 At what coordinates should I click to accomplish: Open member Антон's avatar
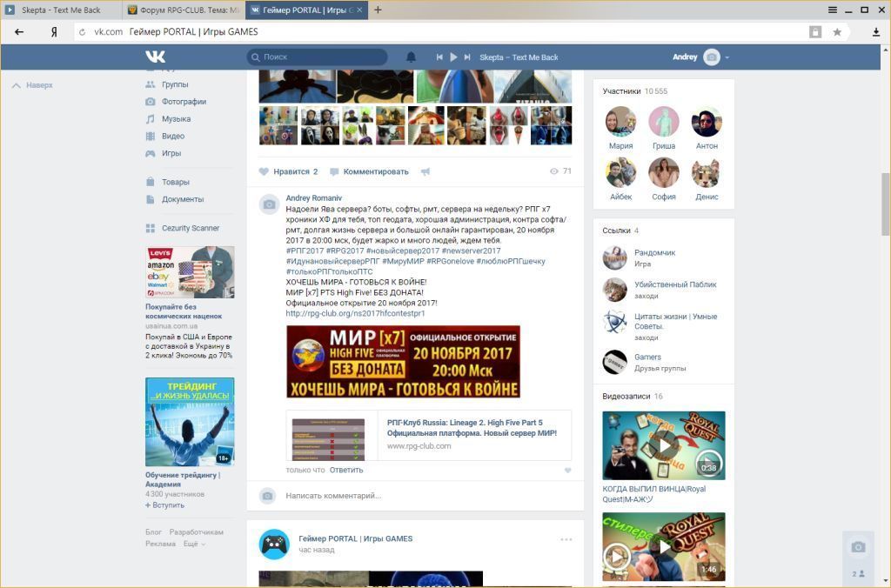[x=707, y=121]
